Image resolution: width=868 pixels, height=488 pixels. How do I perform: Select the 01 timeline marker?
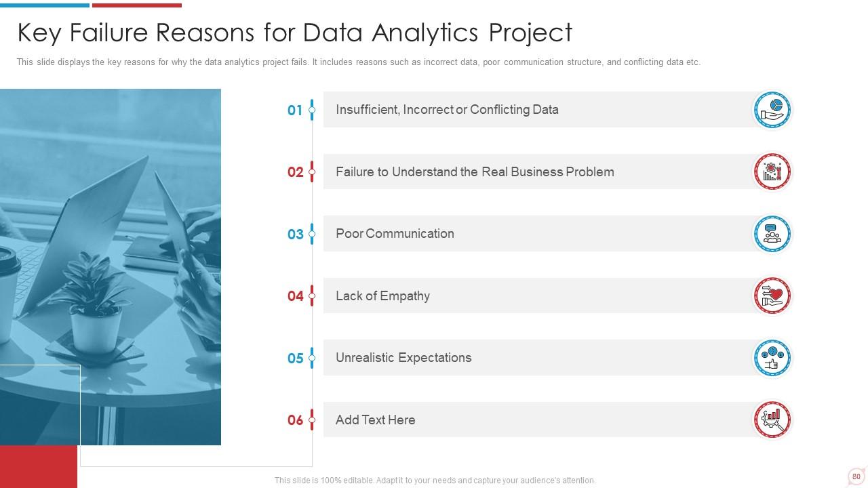[x=312, y=110]
